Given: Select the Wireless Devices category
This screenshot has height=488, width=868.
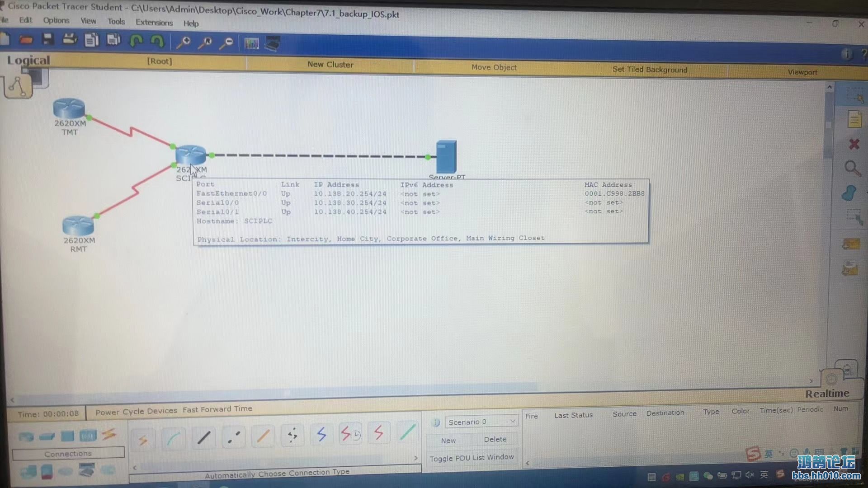Looking at the screenshot, I should pos(88,436).
